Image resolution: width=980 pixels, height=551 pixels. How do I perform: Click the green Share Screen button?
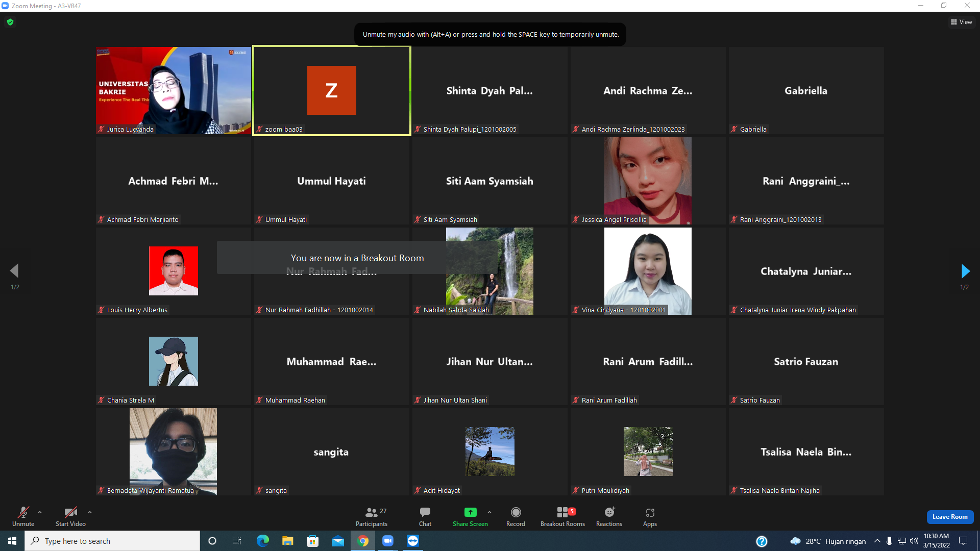470,516
